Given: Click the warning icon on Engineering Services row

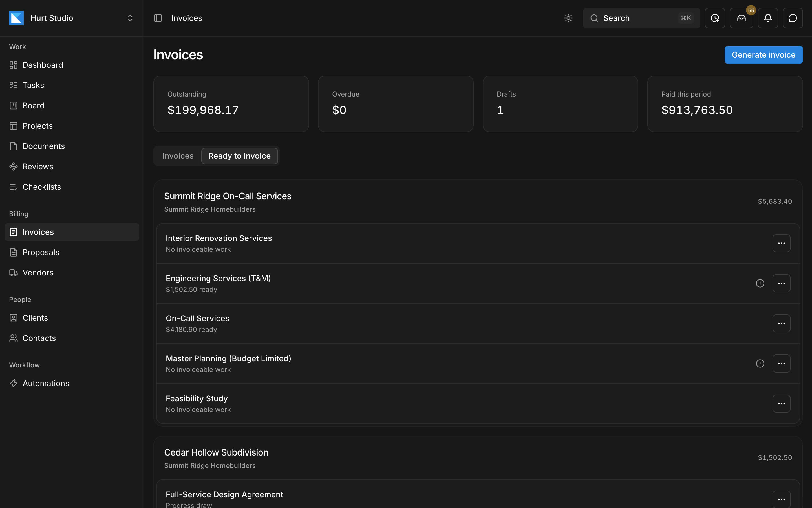Looking at the screenshot, I should (760, 283).
